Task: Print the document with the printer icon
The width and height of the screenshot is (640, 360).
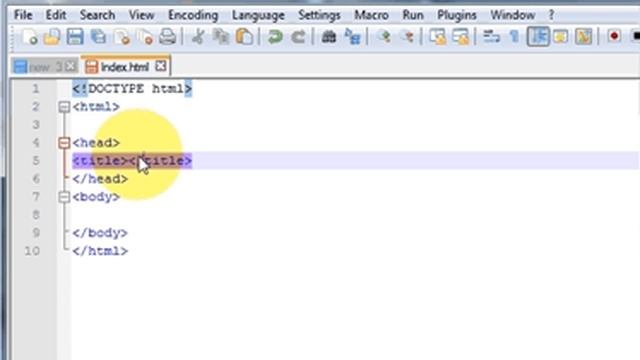Action: coord(167,37)
